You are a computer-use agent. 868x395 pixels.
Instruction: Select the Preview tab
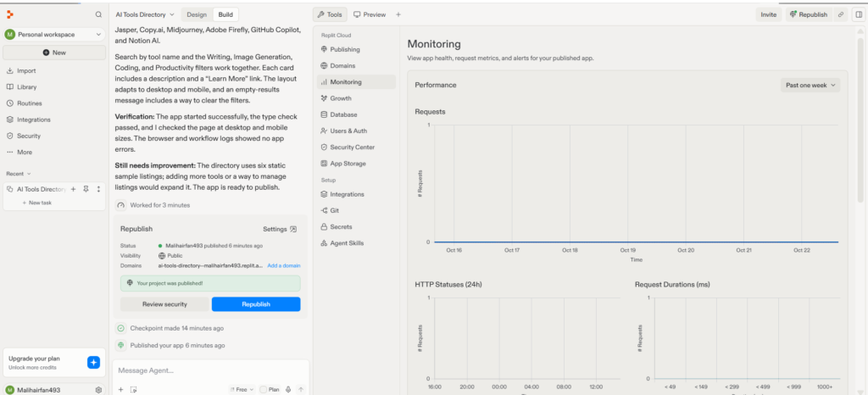pyautogui.click(x=370, y=14)
